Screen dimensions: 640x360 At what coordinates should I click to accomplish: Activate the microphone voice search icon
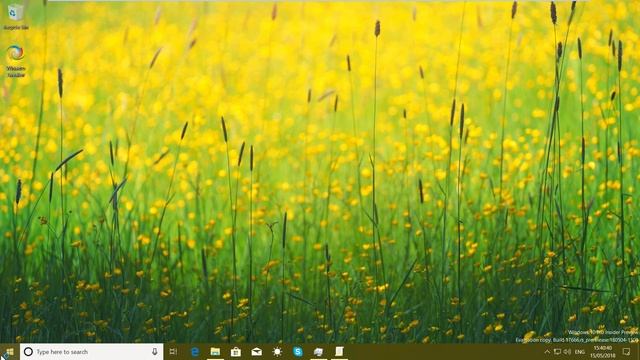coord(155,352)
